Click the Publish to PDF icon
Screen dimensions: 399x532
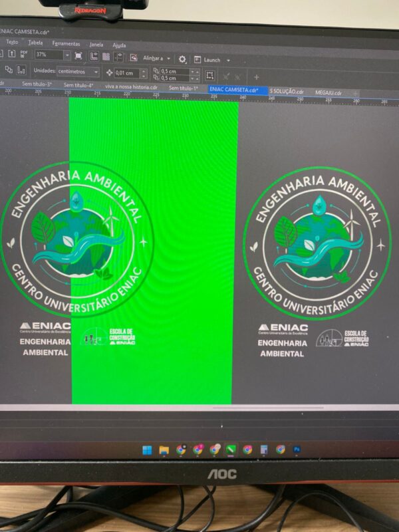(x=23, y=54)
